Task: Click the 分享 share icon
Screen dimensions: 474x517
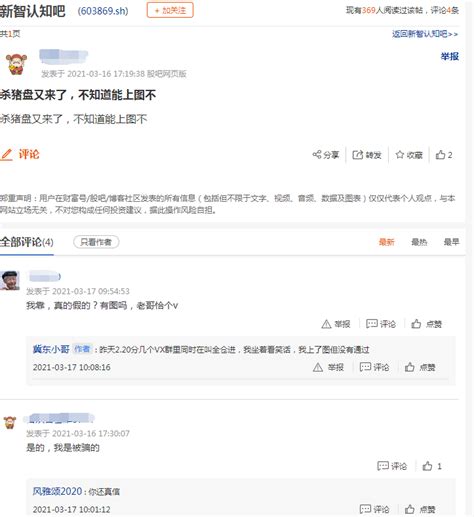Action: pyautogui.click(x=317, y=155)
